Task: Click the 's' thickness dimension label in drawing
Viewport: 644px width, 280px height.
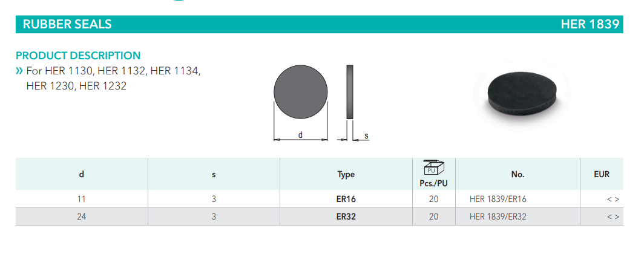Action: [x=366, y=136]
